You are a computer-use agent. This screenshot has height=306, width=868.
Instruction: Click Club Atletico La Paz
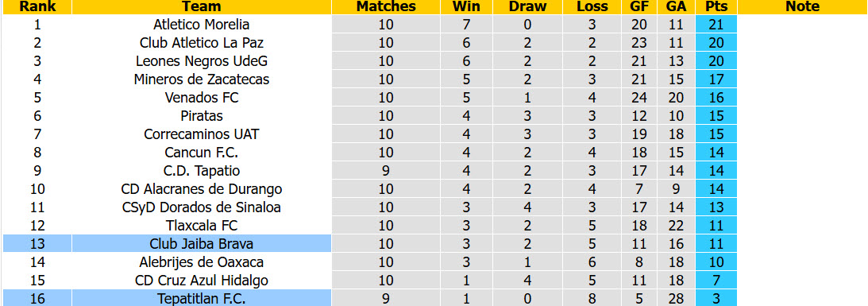pos(202,43)
